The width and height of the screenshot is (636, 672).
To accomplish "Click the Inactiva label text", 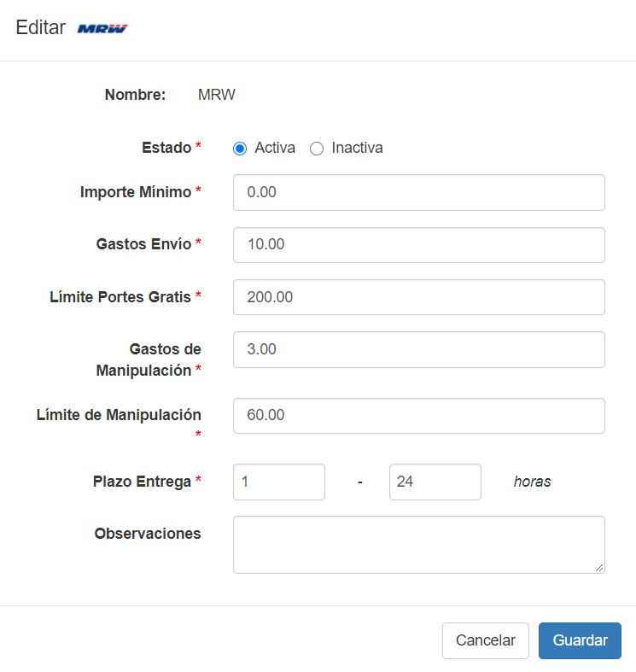I will pos(357,148).
